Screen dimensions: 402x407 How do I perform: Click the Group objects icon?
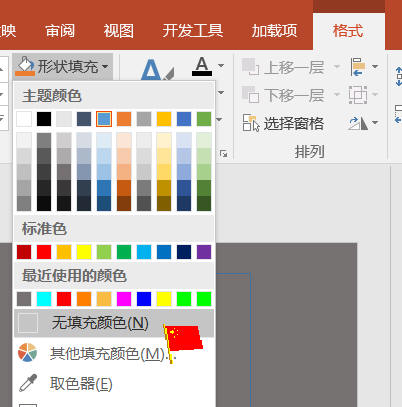pos(358,95)
